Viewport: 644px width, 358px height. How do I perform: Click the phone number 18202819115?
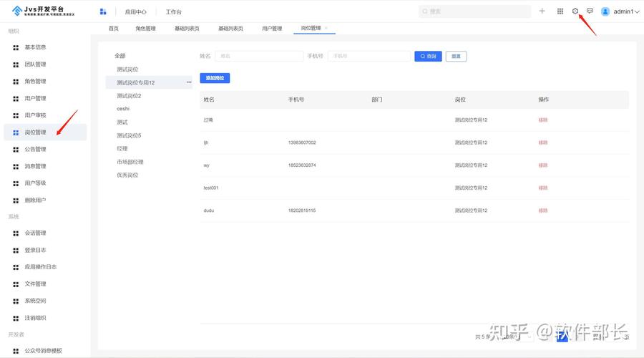tap(302, 211)
